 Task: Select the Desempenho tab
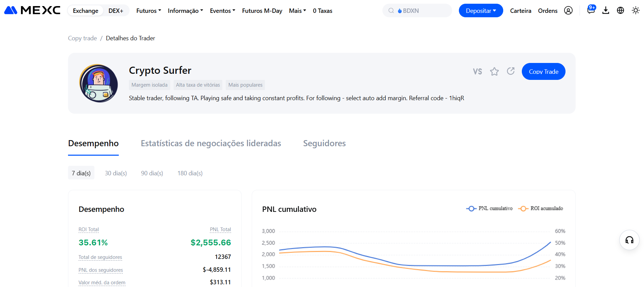point(93,143)
